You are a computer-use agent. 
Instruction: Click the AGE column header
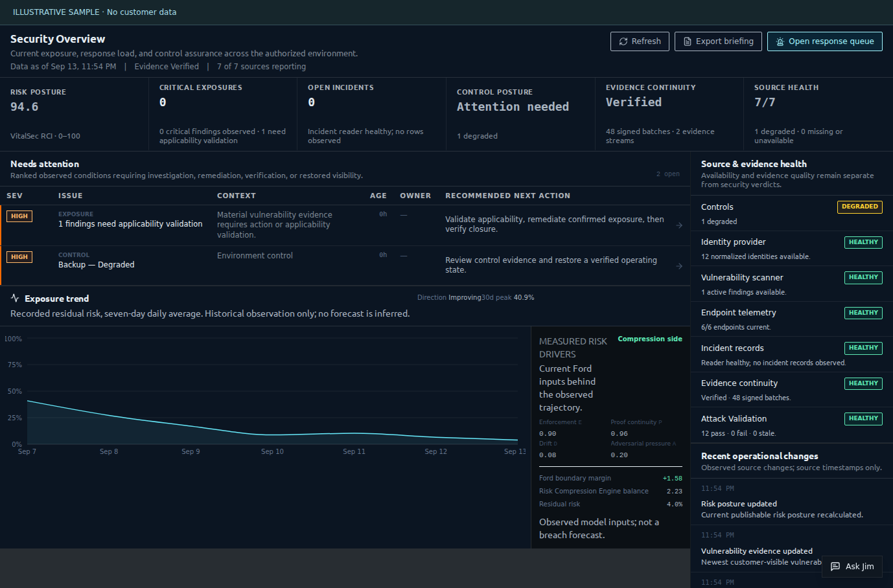click(x=378, y=196)
